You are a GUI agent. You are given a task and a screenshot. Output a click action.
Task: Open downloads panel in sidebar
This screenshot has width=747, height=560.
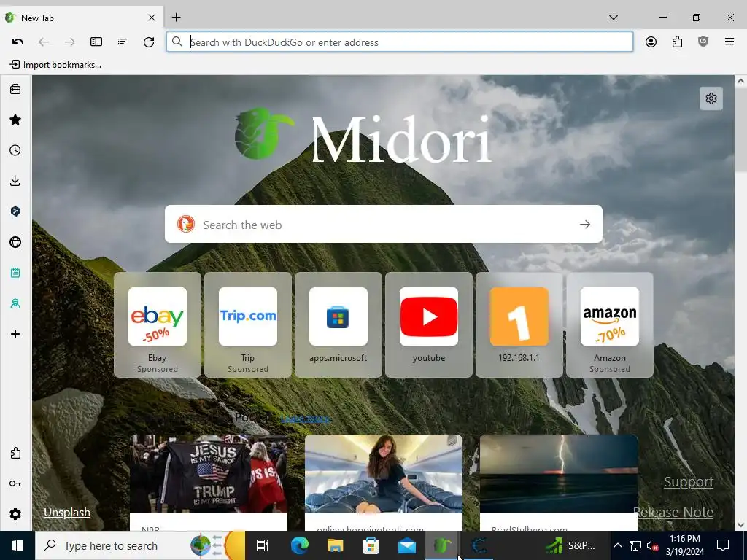(x=15, y=181)
